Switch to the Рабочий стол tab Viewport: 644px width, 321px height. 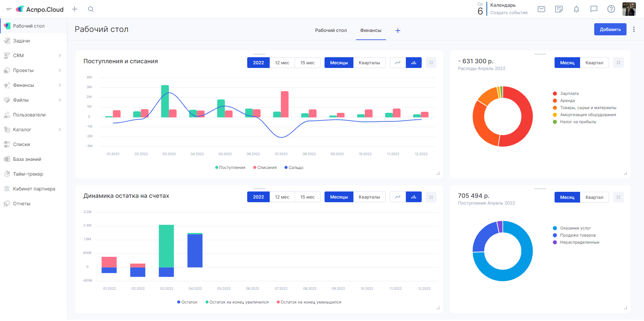click(331, 30)
